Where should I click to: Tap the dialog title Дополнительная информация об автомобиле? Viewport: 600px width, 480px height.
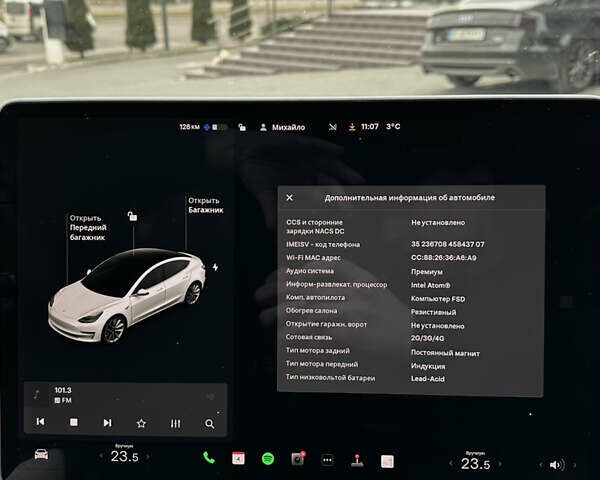tap(409, 198)
